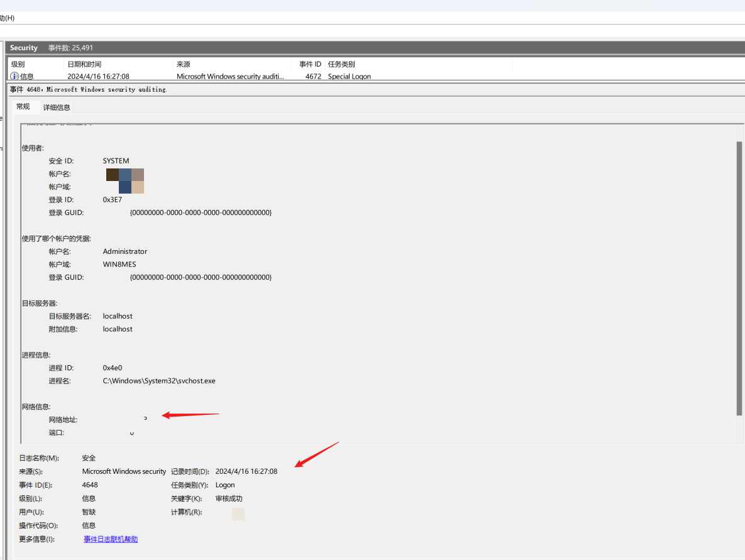Switch to the 详细信息 tab

[57, 107]
